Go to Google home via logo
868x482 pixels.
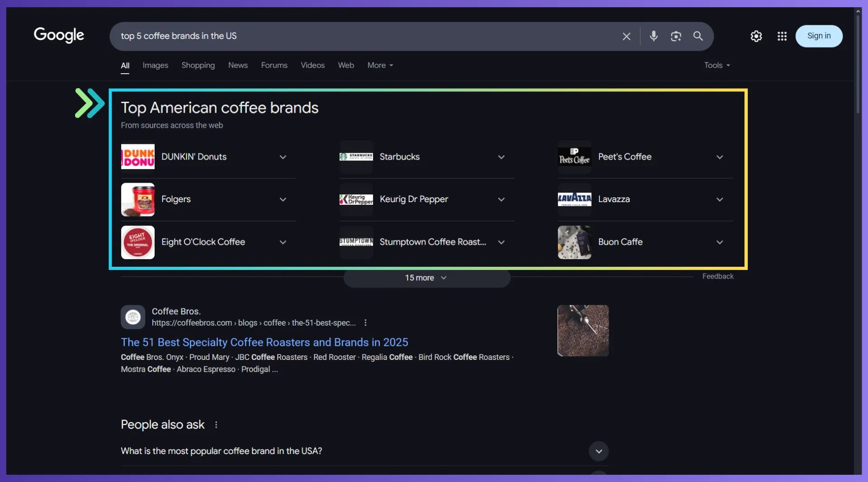(59, 35)
